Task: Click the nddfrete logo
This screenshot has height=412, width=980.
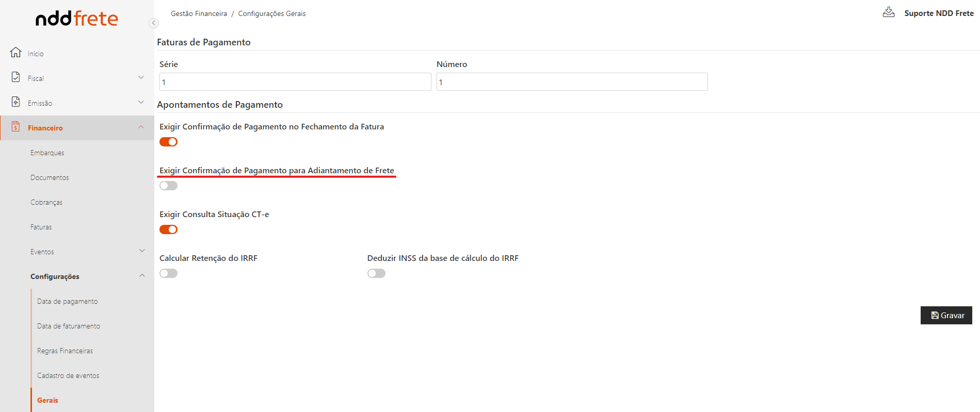Action: 77,19
